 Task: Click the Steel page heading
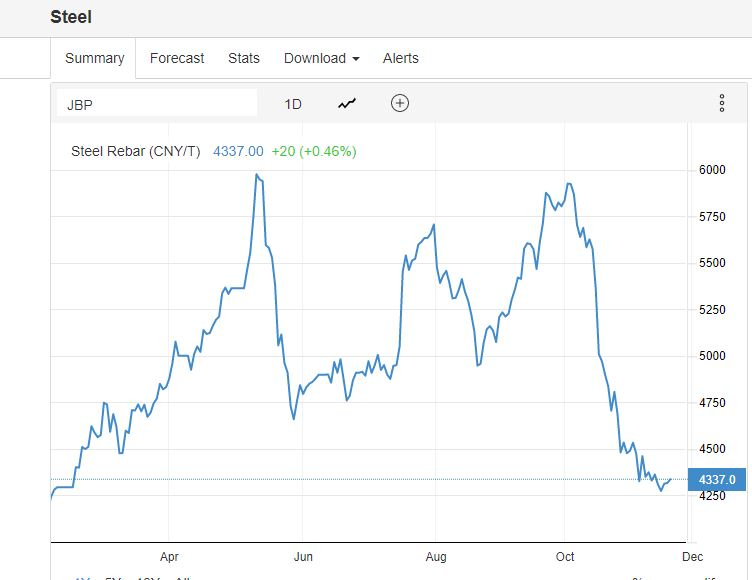pos(71,17)
